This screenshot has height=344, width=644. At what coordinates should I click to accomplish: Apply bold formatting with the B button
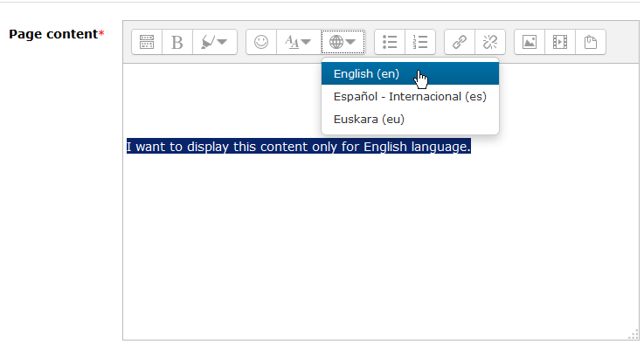177,42
